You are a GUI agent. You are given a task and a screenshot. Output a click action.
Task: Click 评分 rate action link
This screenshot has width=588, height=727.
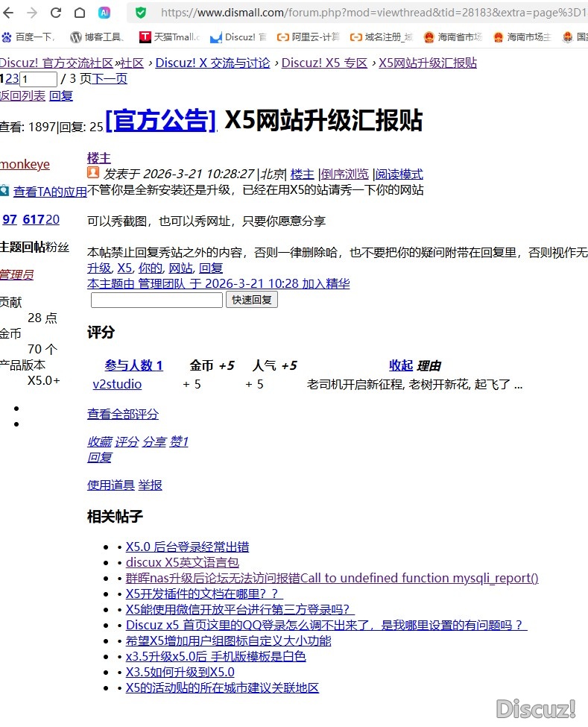tap(127, 442)
